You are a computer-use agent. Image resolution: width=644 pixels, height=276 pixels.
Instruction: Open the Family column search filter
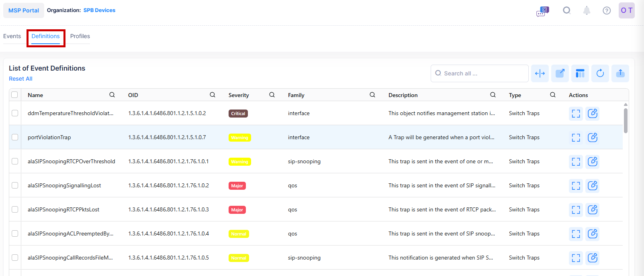(372, 95)
